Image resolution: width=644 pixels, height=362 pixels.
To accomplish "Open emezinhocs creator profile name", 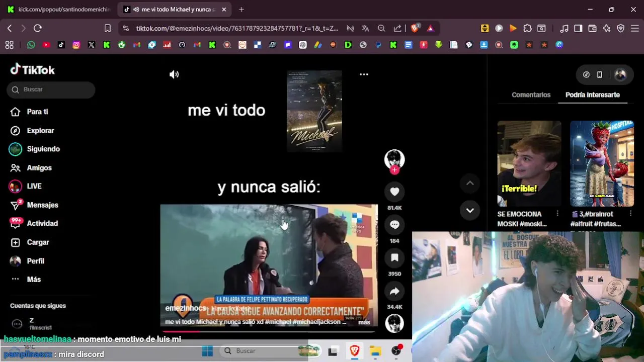I will (x=186, y=308).
